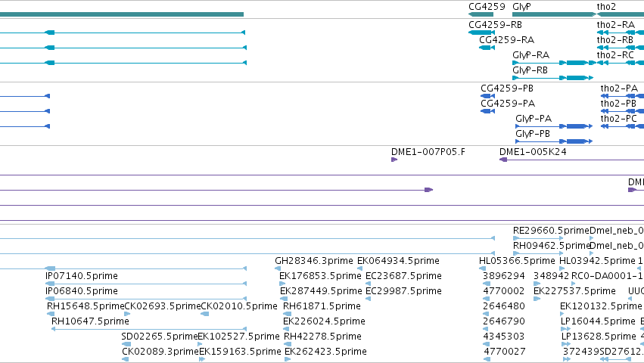The image size is (644, 363).
Task: Open protein GlyP-PB details
Action: [533, 135]
